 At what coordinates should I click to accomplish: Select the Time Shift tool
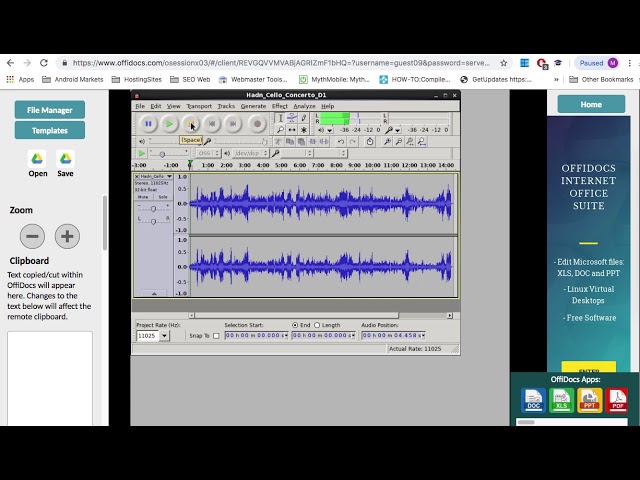[x=292, y=130]
